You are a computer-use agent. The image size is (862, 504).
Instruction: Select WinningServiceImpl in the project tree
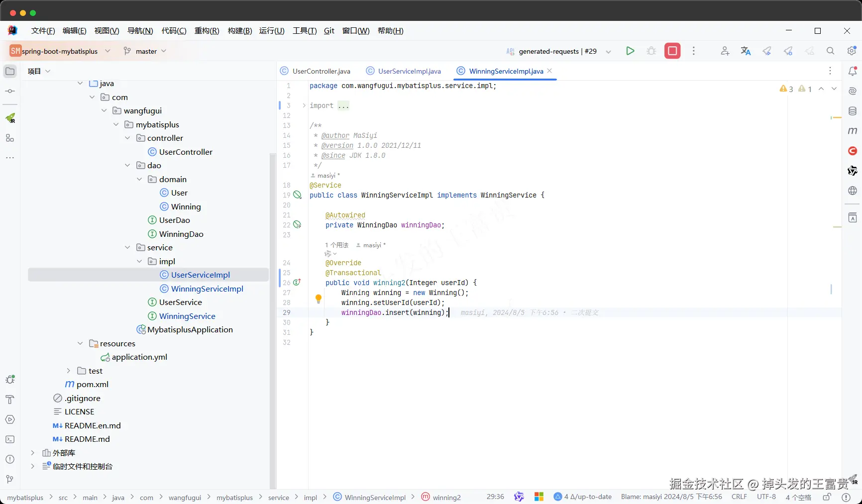click(202, 289)
